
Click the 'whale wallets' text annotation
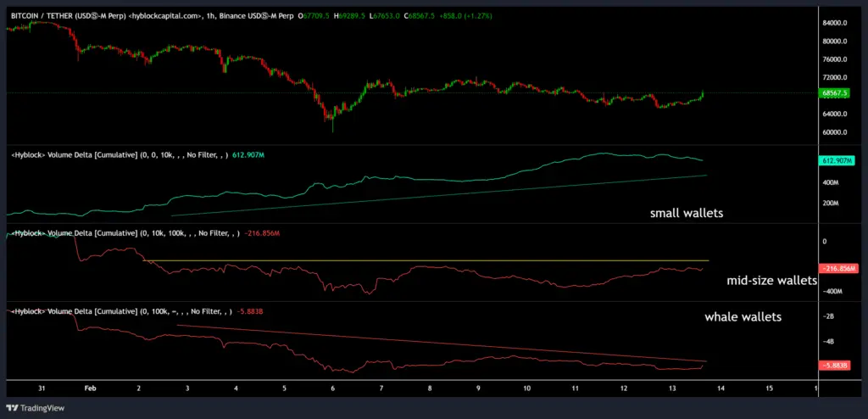tap(743, 317)
